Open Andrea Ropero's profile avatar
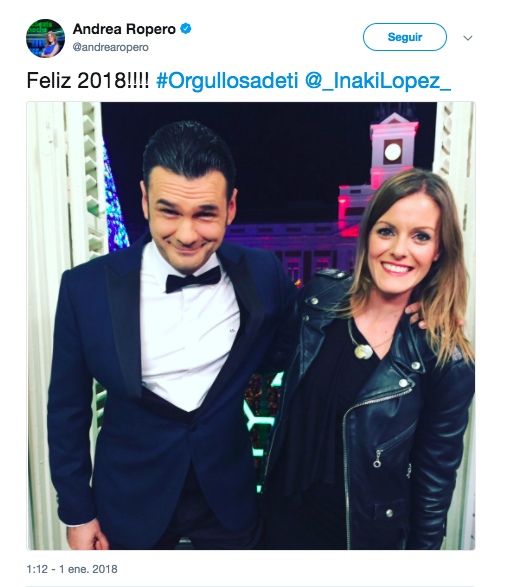505x587 pixels. point(45,38)
